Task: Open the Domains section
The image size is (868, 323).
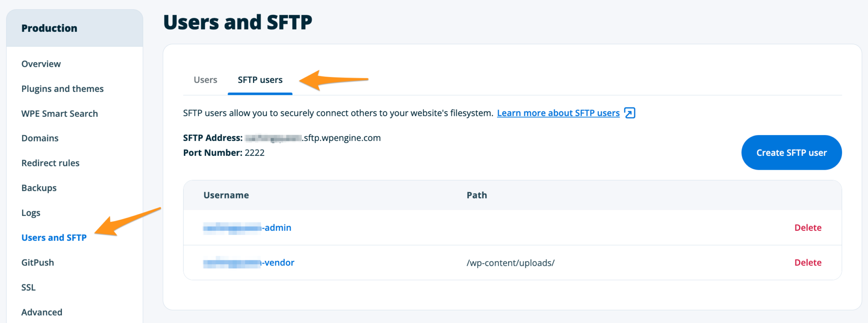Action: (x=40, y=138)
